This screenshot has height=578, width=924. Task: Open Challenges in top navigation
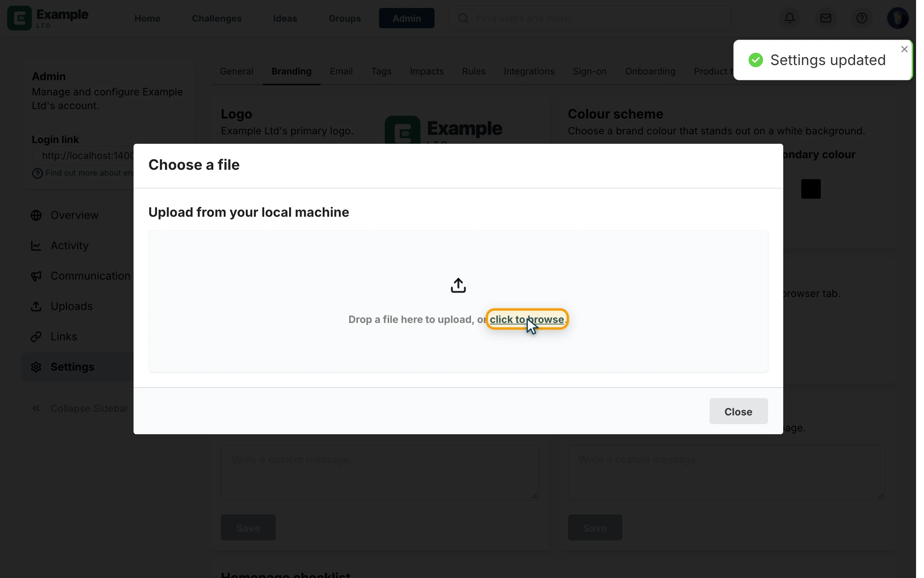217,18
